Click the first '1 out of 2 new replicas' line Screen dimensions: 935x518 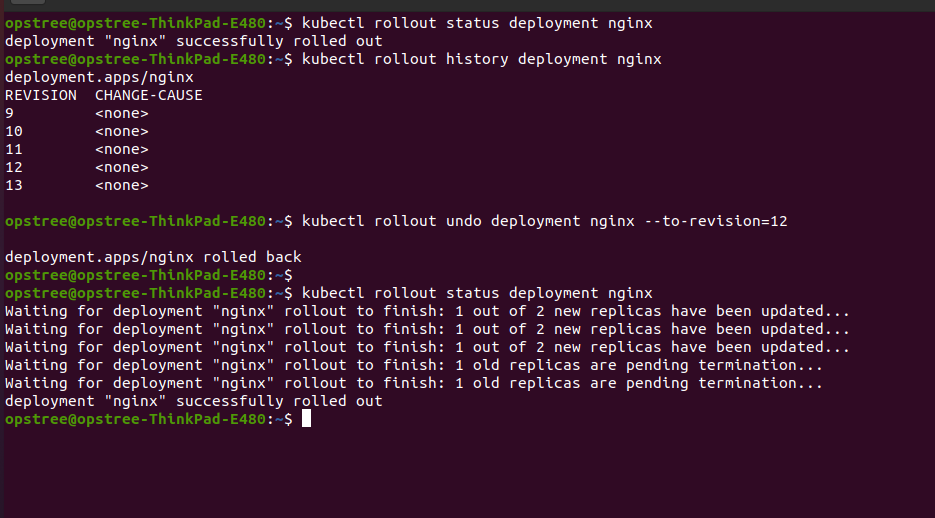pos(427,311)
